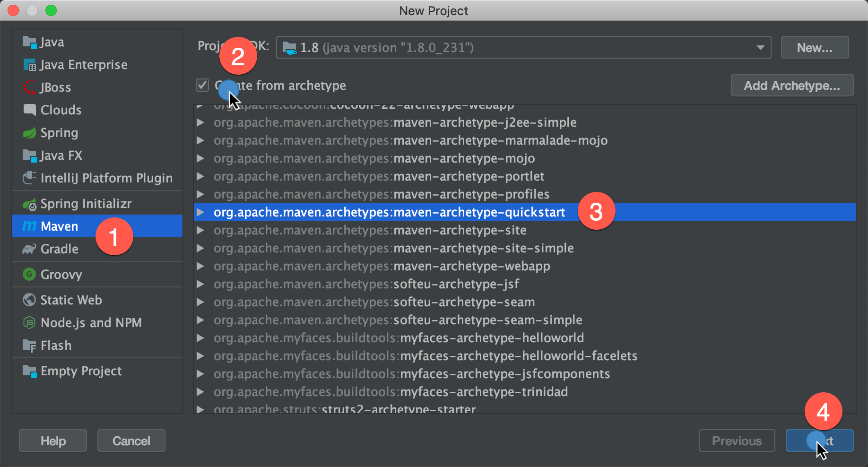Select the Static Web globe icon
868x467 pixels.
point(29,300)
